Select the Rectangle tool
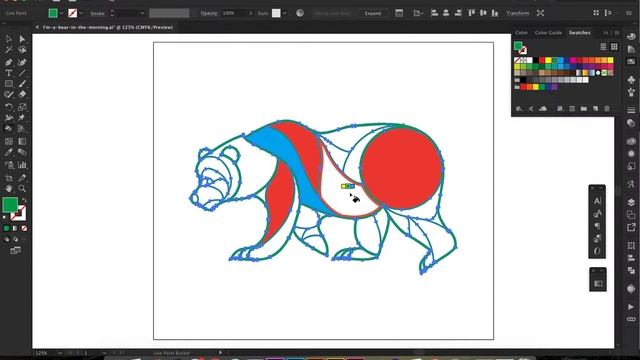This screenshot has width=640, height=360. pyautogui.click(x=9, y=84)
